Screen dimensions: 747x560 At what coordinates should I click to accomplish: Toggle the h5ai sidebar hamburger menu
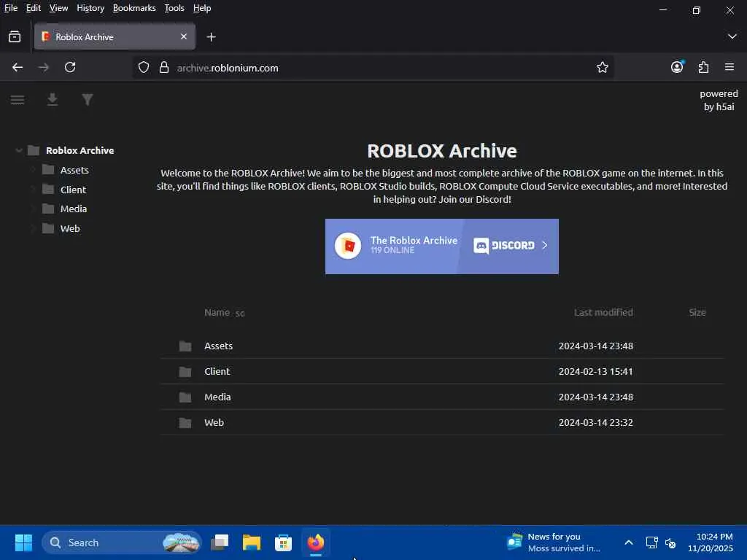18,99
